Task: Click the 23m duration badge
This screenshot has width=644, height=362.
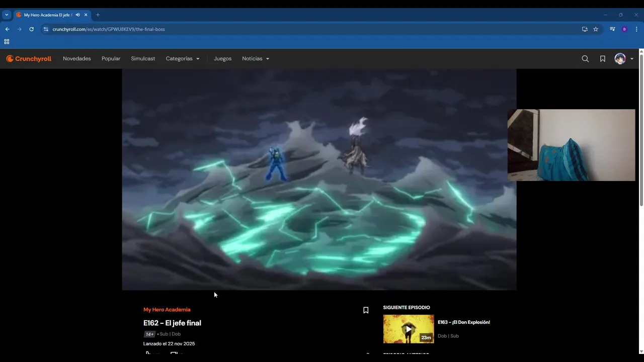Action: point(426,338)
